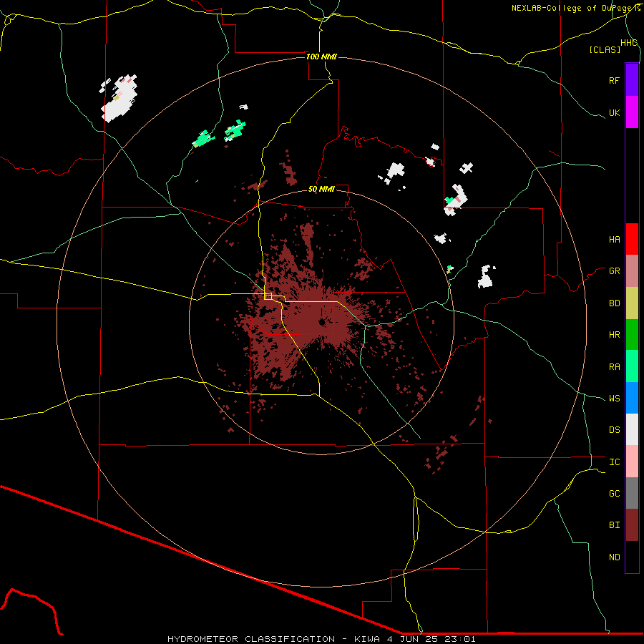Click the DS legend label
This screenshot has height=644, width=644.
click(614, 430)
